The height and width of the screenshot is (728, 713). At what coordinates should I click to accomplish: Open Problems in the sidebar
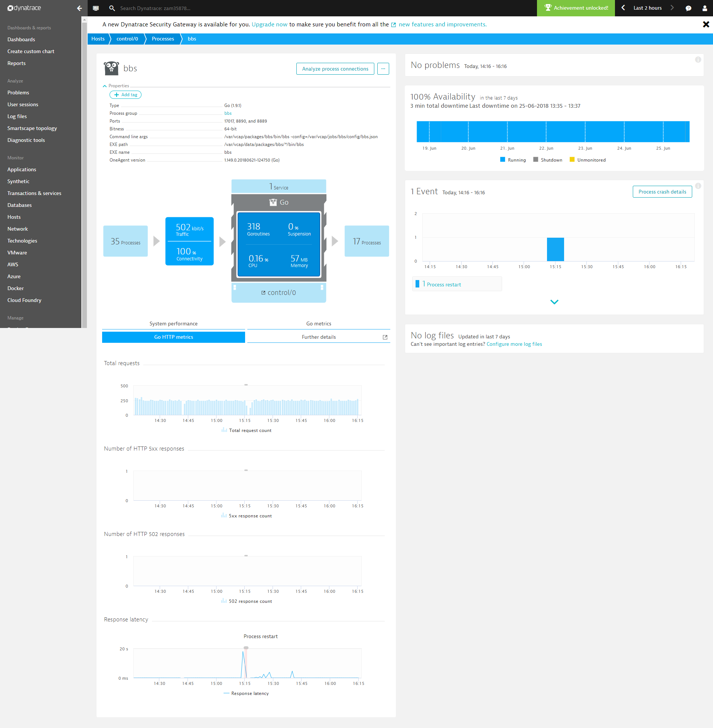click(x=18, y=92)
